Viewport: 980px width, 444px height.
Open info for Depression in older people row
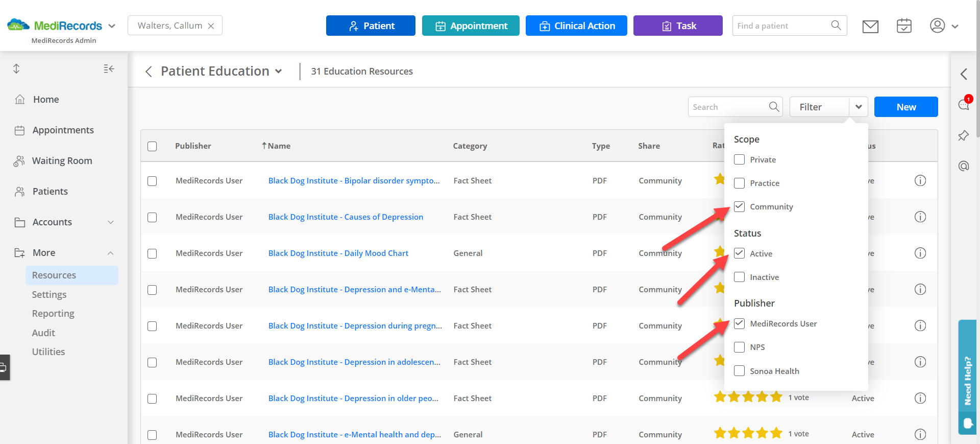point(920,398)
